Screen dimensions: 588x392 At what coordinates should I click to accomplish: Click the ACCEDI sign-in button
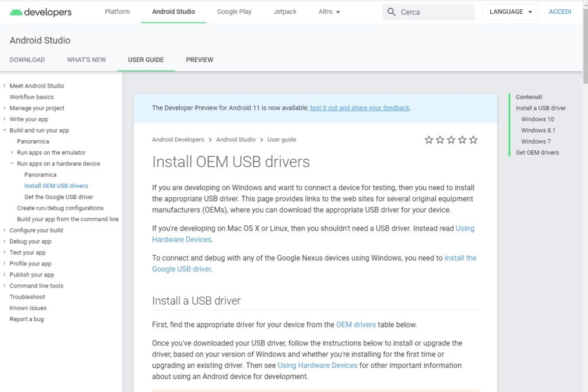click(560, 11)
